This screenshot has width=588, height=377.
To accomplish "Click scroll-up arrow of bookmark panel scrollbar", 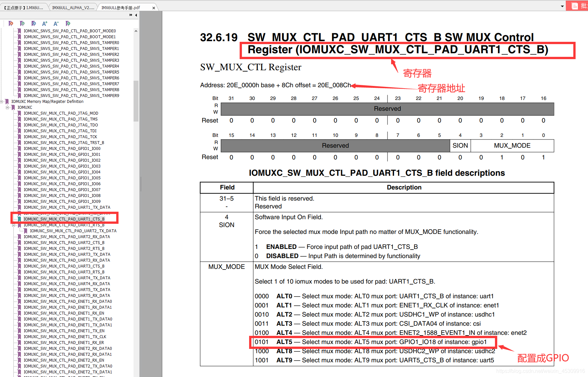I will (x=136, y=31).
